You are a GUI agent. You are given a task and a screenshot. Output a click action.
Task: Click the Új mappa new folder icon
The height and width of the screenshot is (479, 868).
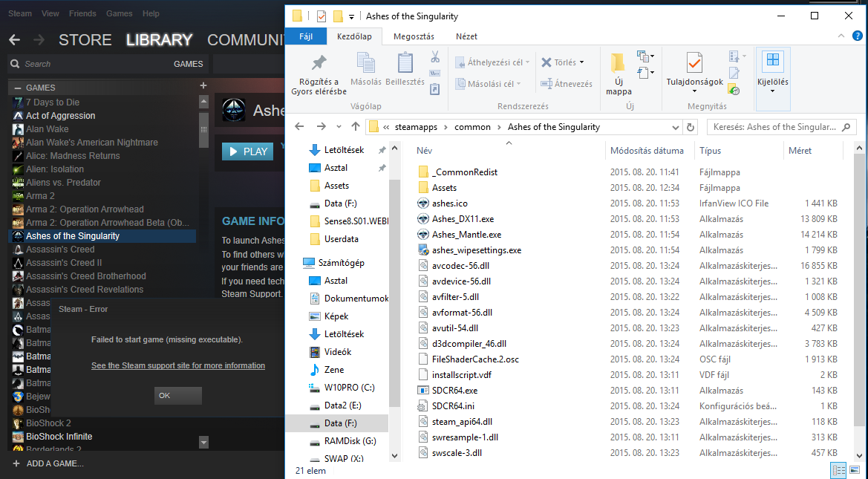click(619, 63)
